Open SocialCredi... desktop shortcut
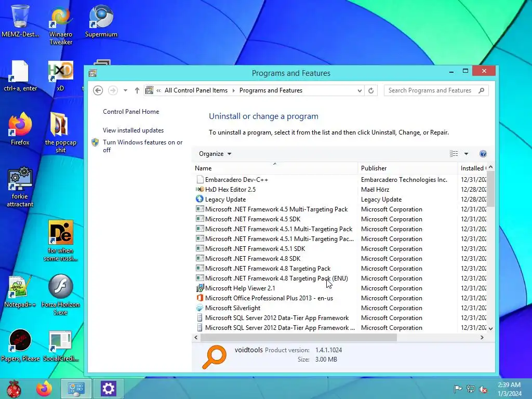The height and width of the screenshot is (399, 532). (x=60, y=345)
